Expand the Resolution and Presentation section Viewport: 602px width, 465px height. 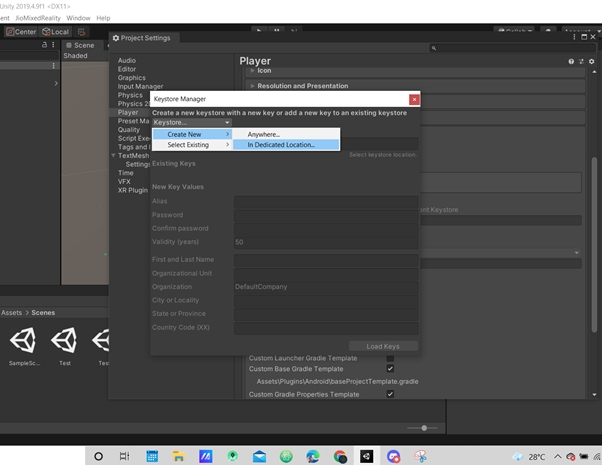(298, 86)
